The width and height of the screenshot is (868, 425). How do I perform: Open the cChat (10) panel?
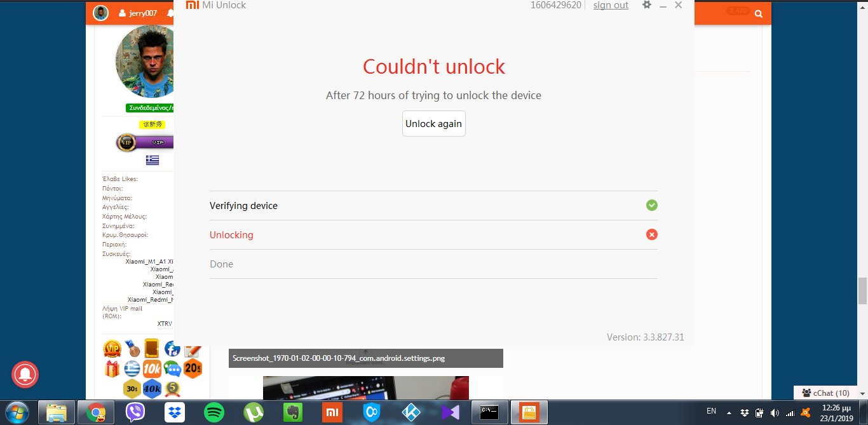point(825,393)
